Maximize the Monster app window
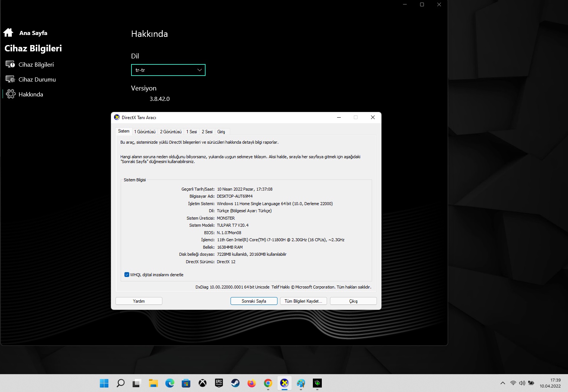568x392 pixels. (422, 4)
